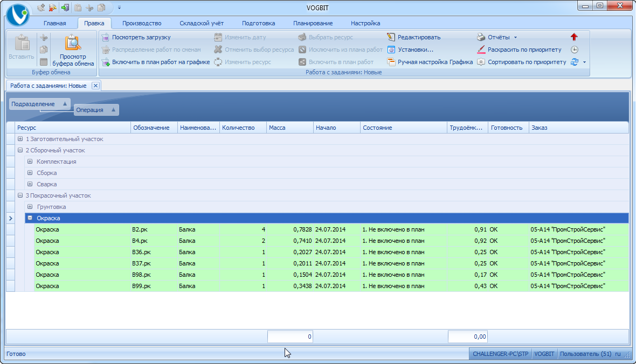This screenshot has width=636, height=364.
Task: Click the clock icon in the ribbon
Action: [x=575, y=50]
